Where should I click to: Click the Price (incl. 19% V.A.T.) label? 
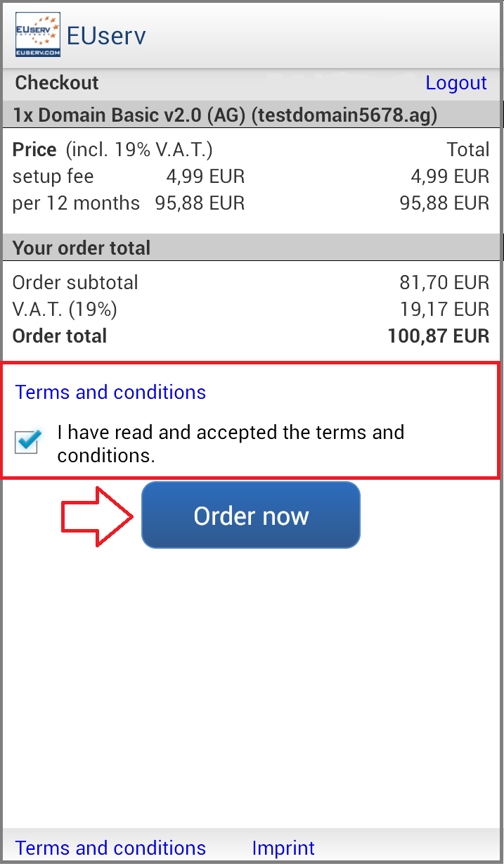pyautogui.click(x=112, y=149)
